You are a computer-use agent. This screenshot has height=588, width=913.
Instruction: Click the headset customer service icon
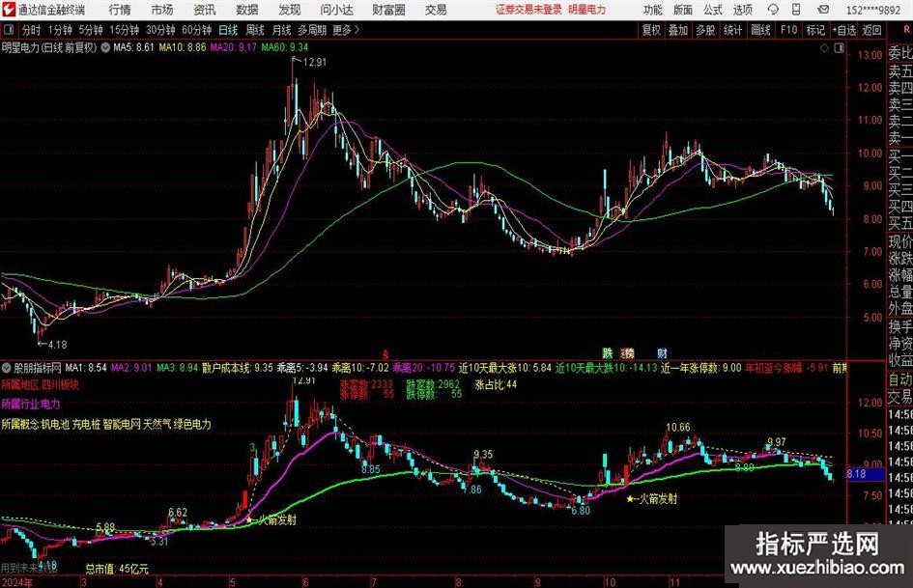pos(773,10)
